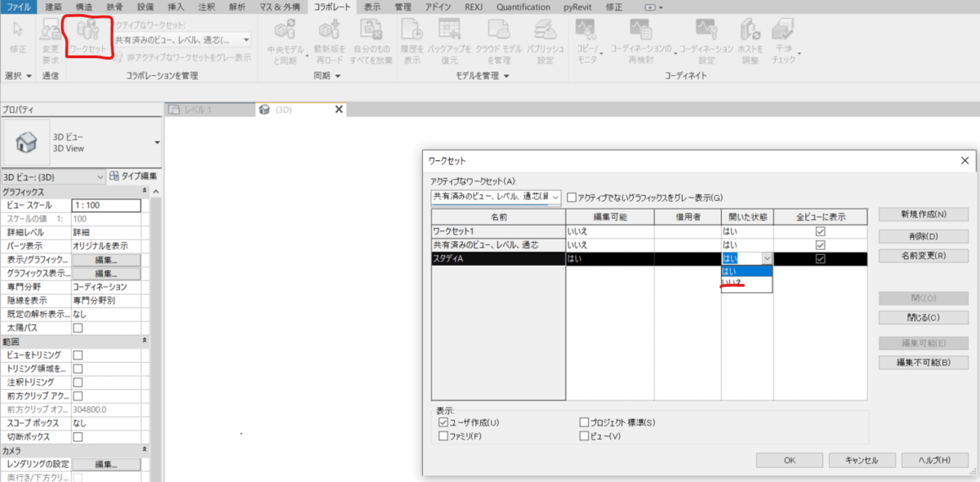
Task: Click 削除(D) button
Action: [x=924, y=236]
